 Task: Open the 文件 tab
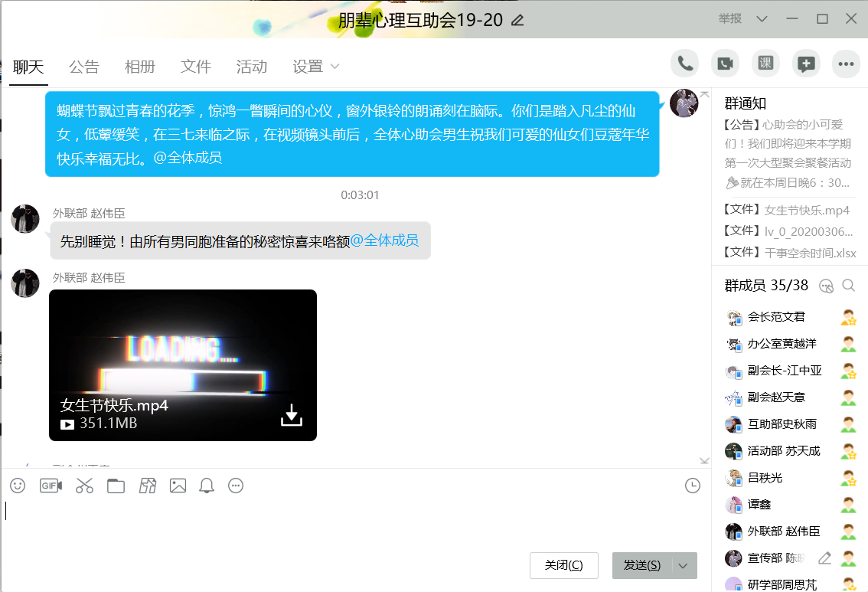coord(196,67)
